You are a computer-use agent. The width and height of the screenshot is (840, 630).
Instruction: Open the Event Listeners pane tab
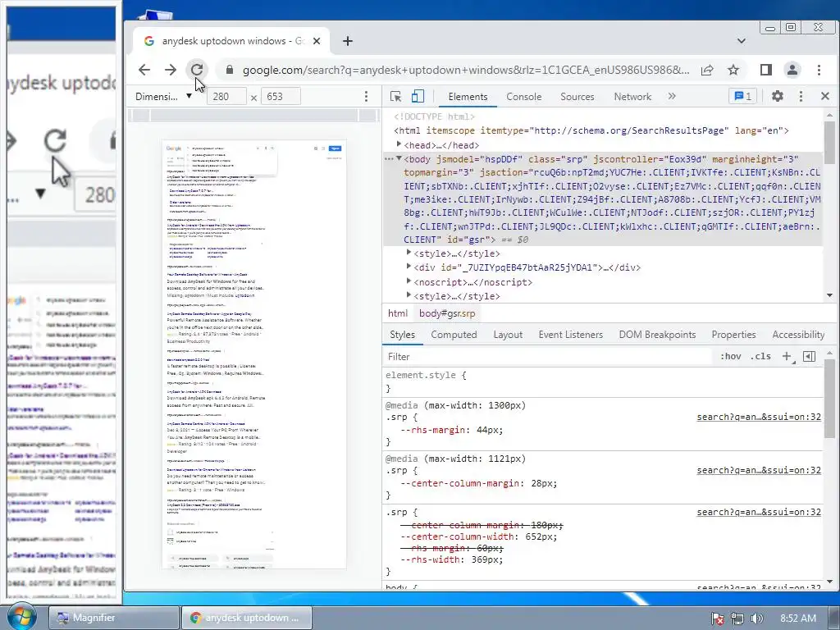point(571,335)
